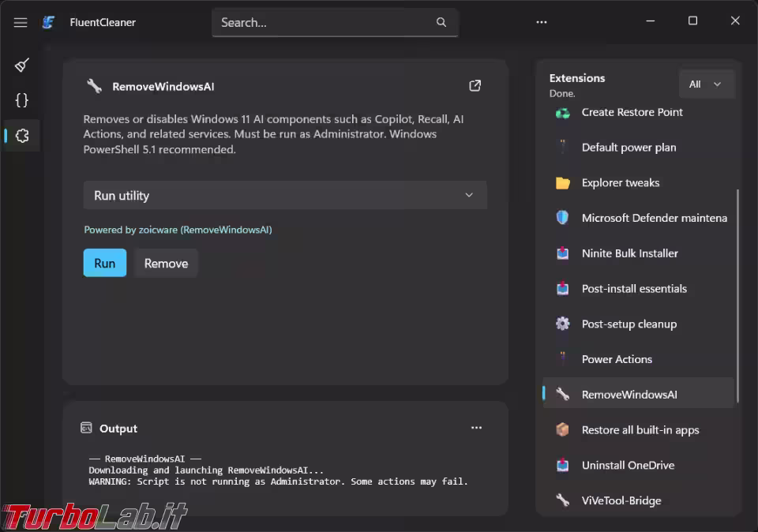Viewport: 758px width, 532px height.
Task: Click the Create Restore Point icon
Action: [x=563, y=113]
